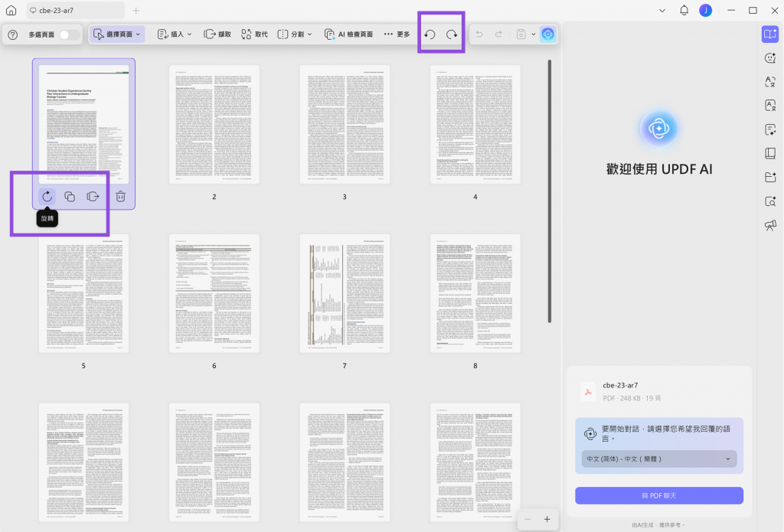Viewport: 784px width, 532px height.
Task: Rotate pages counterclockwise from toolbar
Action: tap(430, 34)
